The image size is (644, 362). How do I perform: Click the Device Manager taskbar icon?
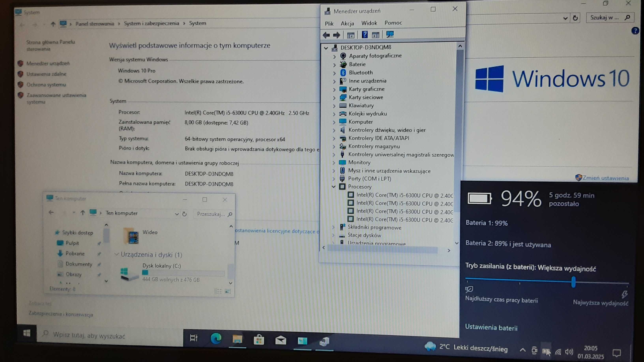(x=324, y=341)
